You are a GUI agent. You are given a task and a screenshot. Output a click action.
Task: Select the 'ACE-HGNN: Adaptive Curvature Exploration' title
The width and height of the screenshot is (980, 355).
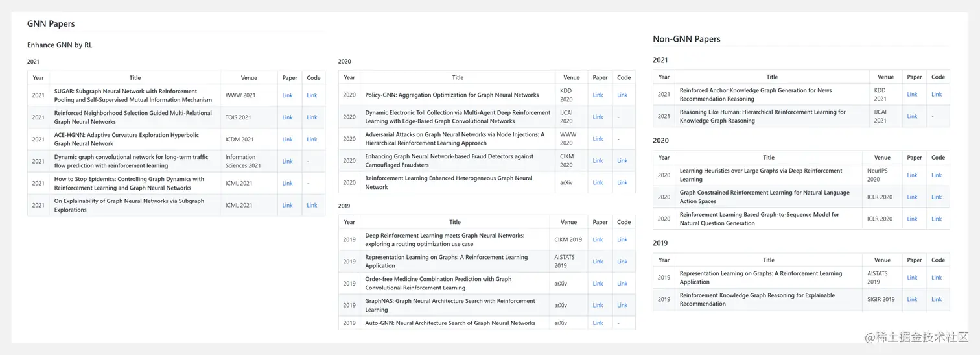point(126,140)
